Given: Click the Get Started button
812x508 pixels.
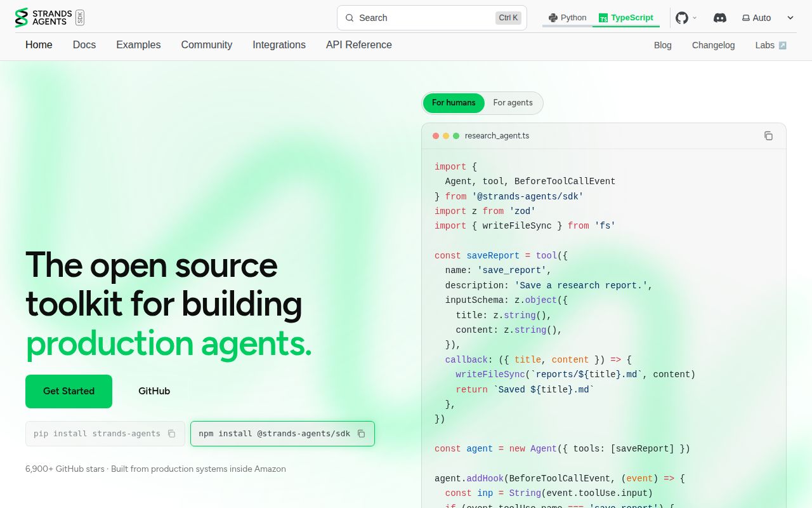Looking at the screenshot, I should tap(69, 391).
